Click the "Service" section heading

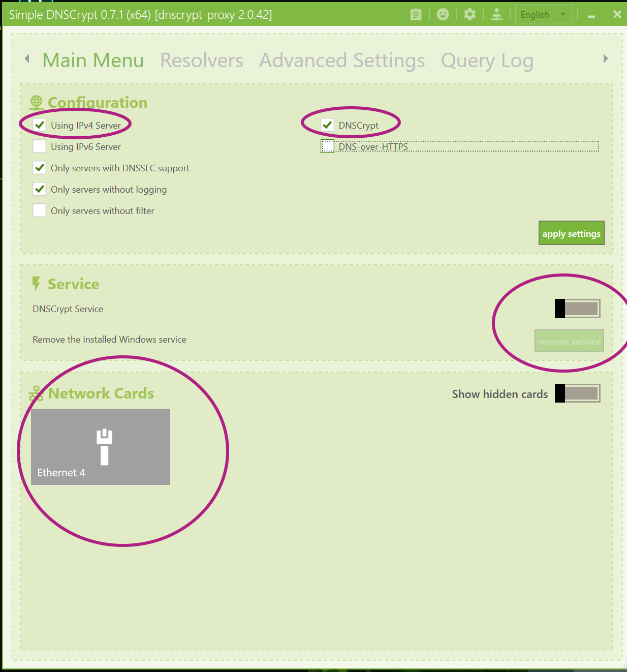(74, 284)
